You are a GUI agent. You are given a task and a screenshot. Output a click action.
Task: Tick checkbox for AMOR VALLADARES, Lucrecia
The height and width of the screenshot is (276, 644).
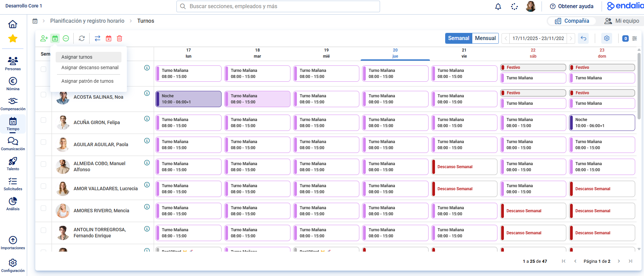tap(43, 186)
